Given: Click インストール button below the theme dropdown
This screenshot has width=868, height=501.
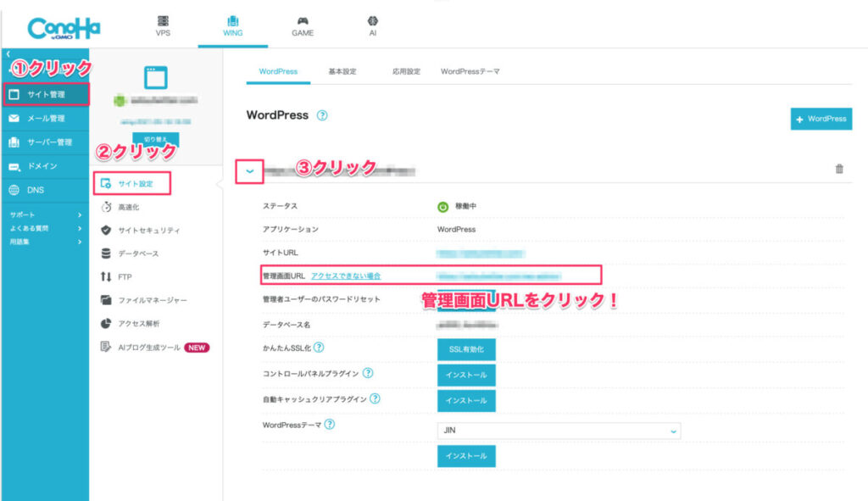Looking at the screenshot, I should click(x=466, y=455).
